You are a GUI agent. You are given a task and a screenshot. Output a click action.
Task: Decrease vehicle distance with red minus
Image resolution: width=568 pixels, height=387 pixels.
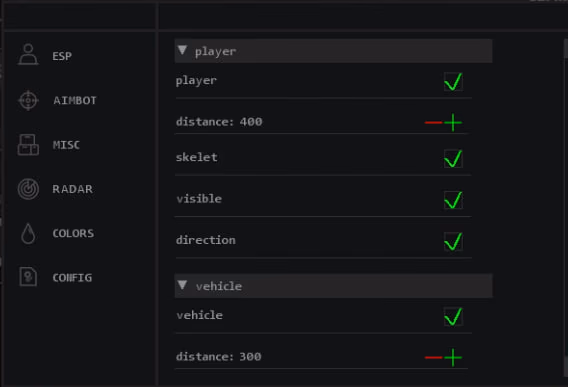[433, 357]
